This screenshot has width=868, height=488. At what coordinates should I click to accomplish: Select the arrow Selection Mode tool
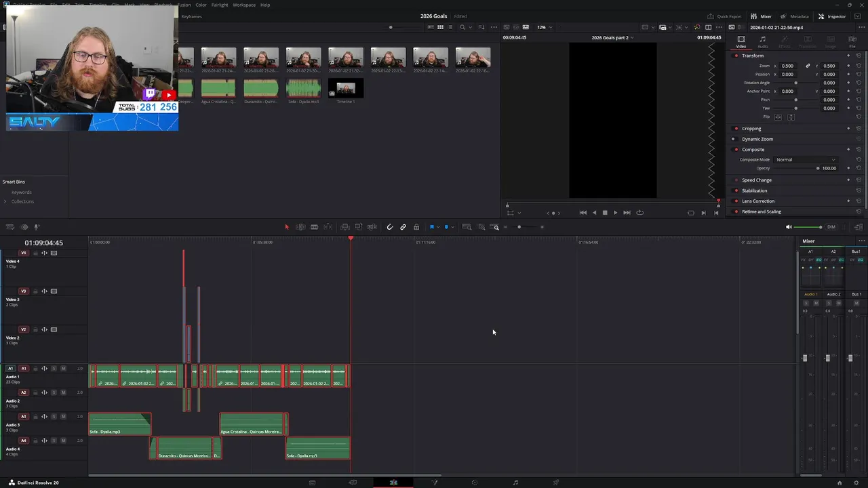(286, 227)
